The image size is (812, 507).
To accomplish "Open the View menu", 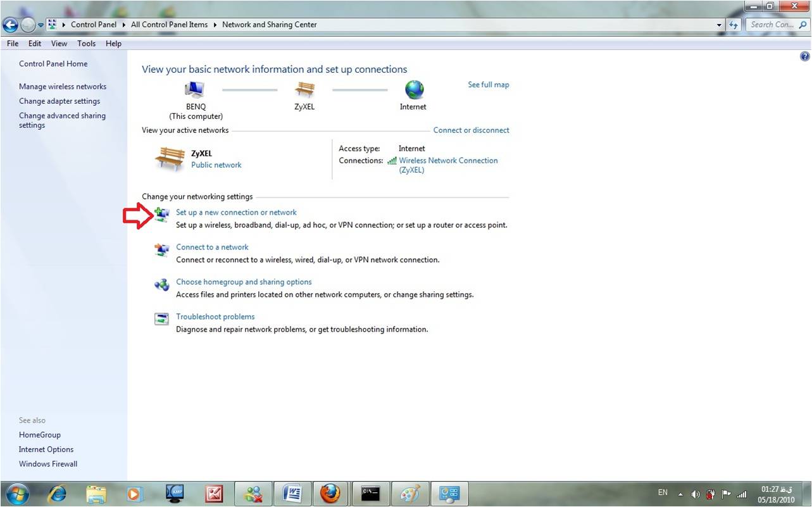I will tap(59, 44).
